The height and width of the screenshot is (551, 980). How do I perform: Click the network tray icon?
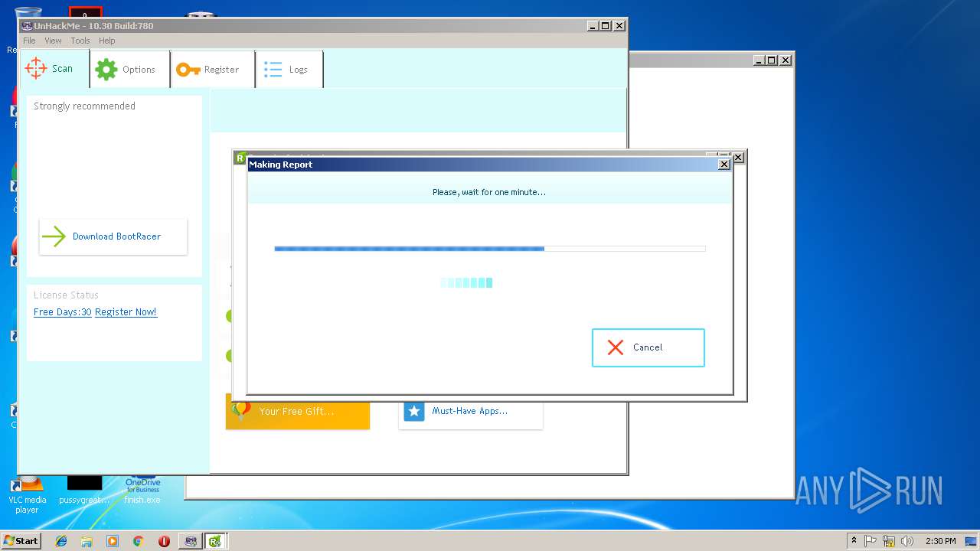click(x=889, y=541)
